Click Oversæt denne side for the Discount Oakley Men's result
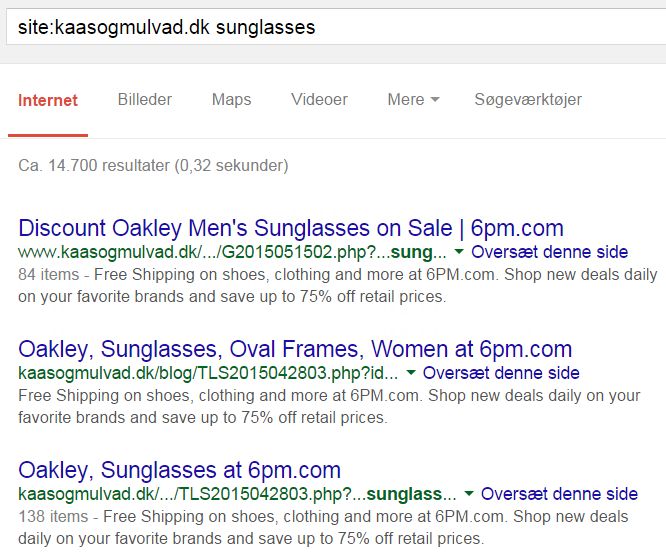The image size is (666, 554). [x=550, y=252]
